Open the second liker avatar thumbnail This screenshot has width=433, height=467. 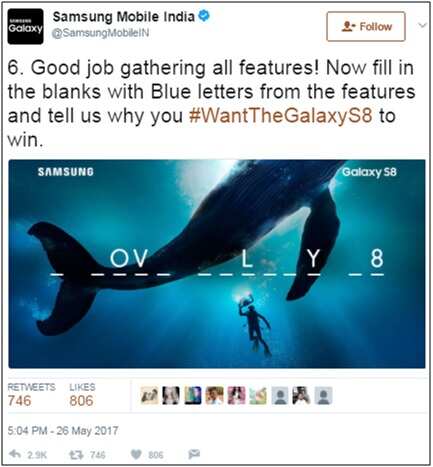coord(171,396)
